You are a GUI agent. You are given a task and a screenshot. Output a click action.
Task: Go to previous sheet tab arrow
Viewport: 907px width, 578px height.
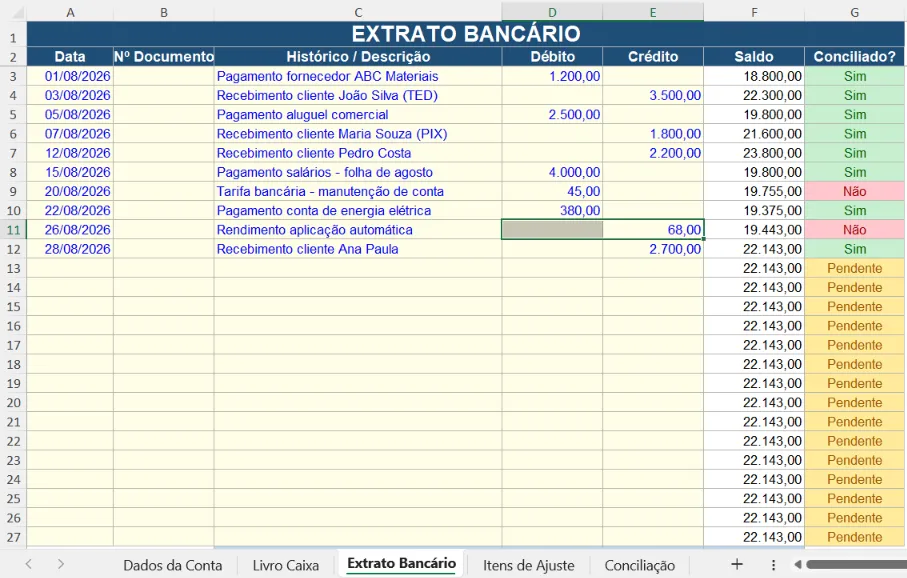29,564
